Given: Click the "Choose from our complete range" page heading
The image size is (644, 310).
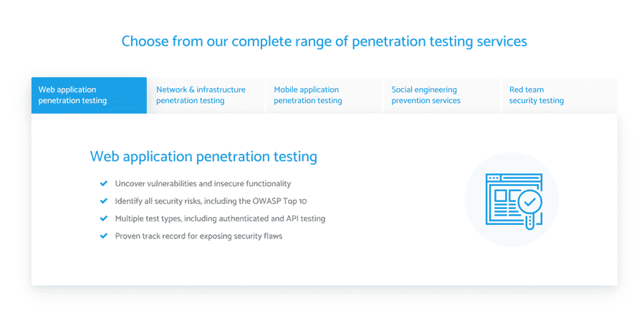Looking at the screenshot, I should click(x=324, y=41).
